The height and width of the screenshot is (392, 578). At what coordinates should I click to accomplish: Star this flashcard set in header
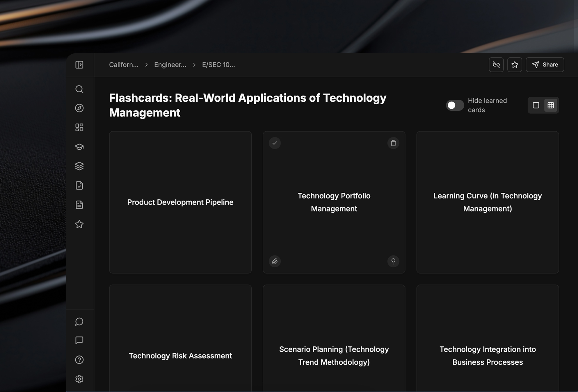click(515, 65)
